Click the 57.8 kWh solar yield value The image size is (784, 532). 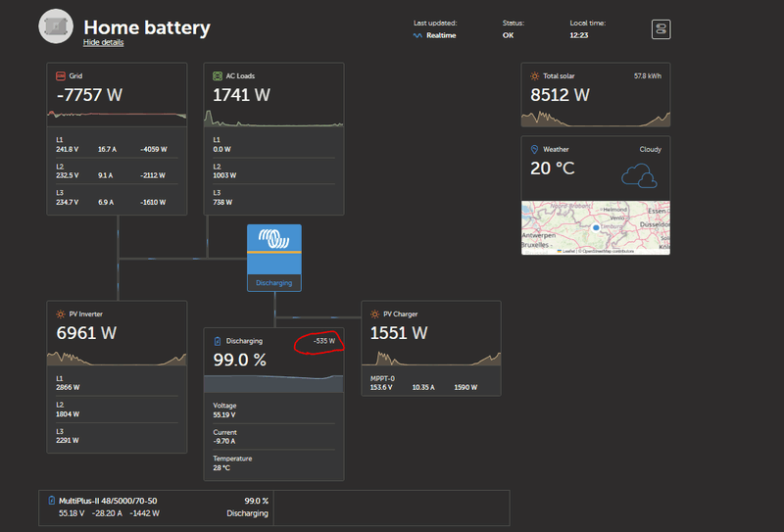tap(648, 76)
